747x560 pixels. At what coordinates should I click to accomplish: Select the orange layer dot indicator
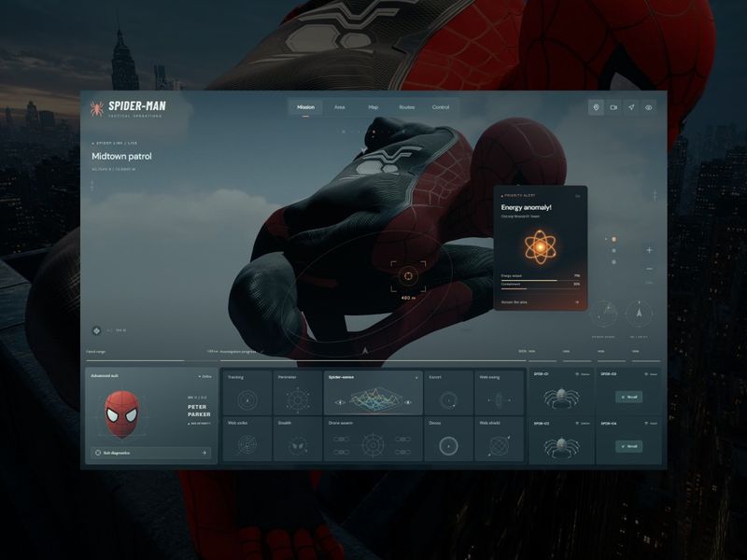[613, 239]
